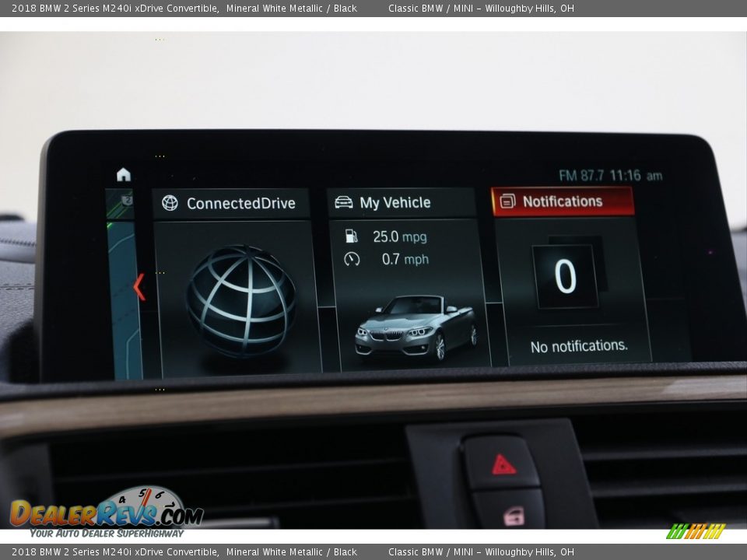Tap the red left arrow to scroll tiles
Screen dimensions: 747x560
(139, 286)
